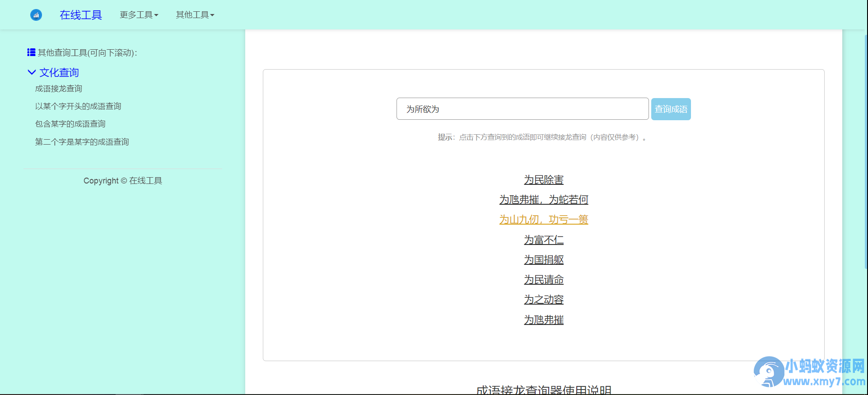
Task: Select the idiom result 为民请命
Action: coord(544,280)
